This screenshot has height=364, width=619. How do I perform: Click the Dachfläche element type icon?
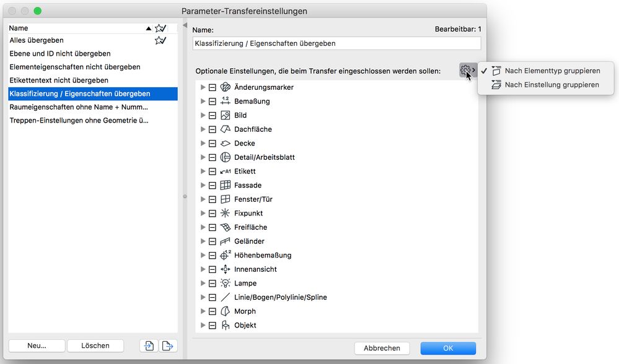[225, 129]
